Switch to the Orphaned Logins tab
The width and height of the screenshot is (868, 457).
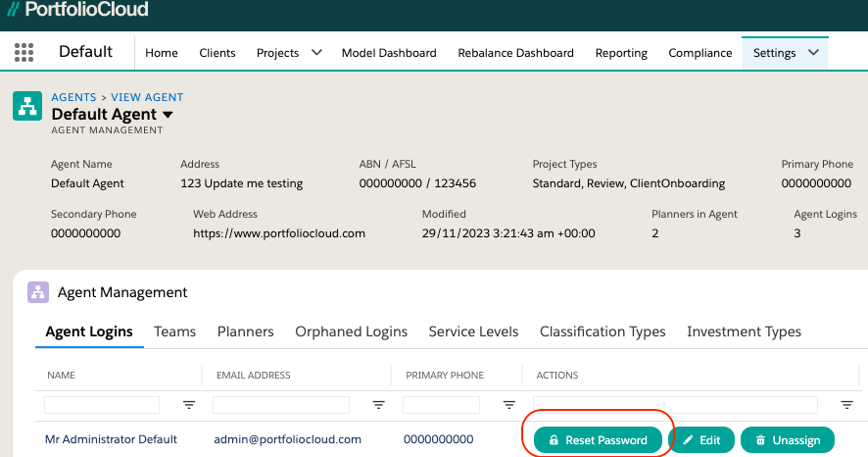point(352,331)
